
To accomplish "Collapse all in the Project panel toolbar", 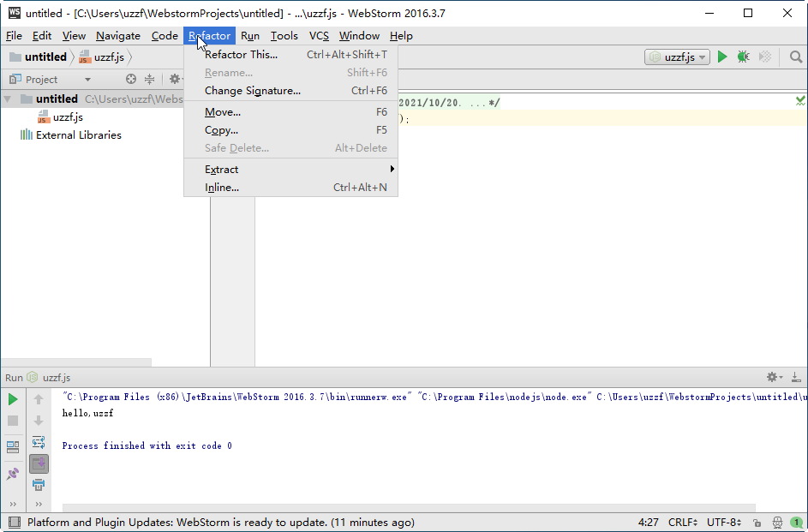I will click(149, 79).
